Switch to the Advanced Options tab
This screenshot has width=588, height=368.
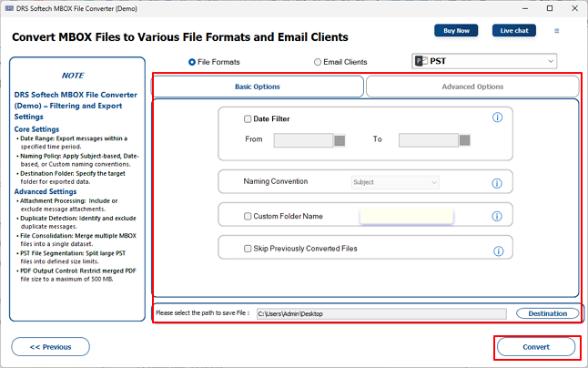[472, 87]
